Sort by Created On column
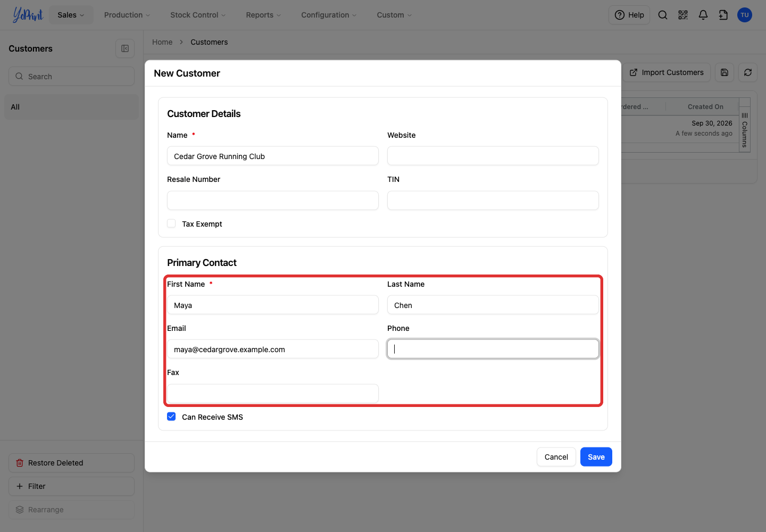This screenshot has width=766, height=532. pos(705,106)
